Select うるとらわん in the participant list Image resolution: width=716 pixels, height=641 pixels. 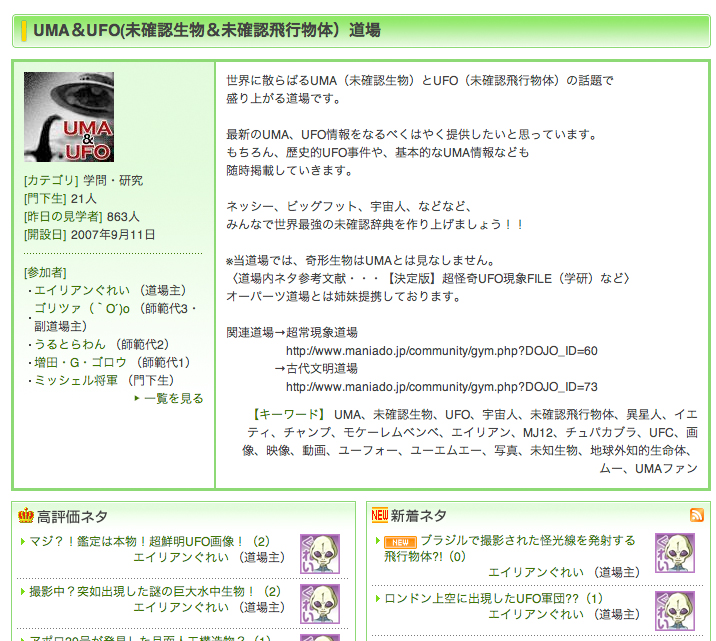(69, 344)
